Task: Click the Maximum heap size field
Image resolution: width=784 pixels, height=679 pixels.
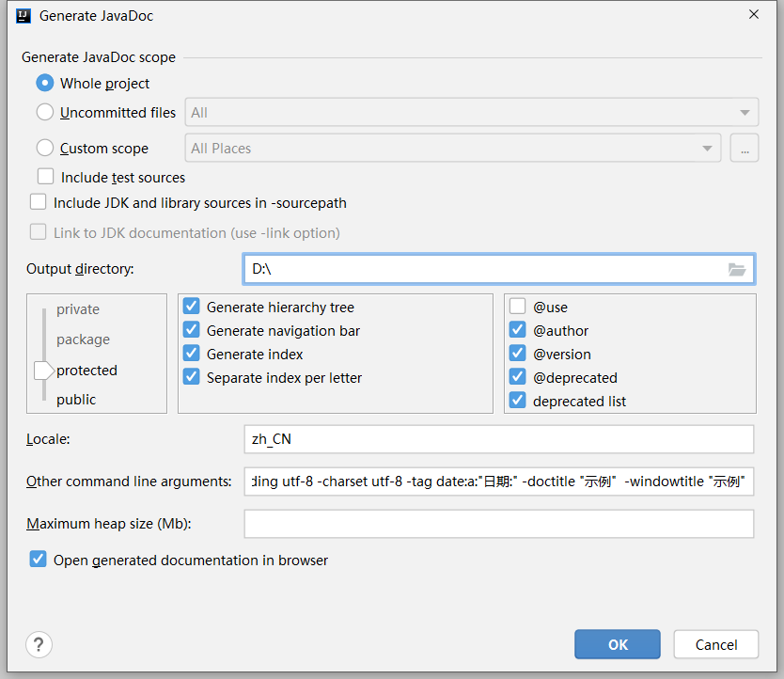Action: (x=499, y=524)
